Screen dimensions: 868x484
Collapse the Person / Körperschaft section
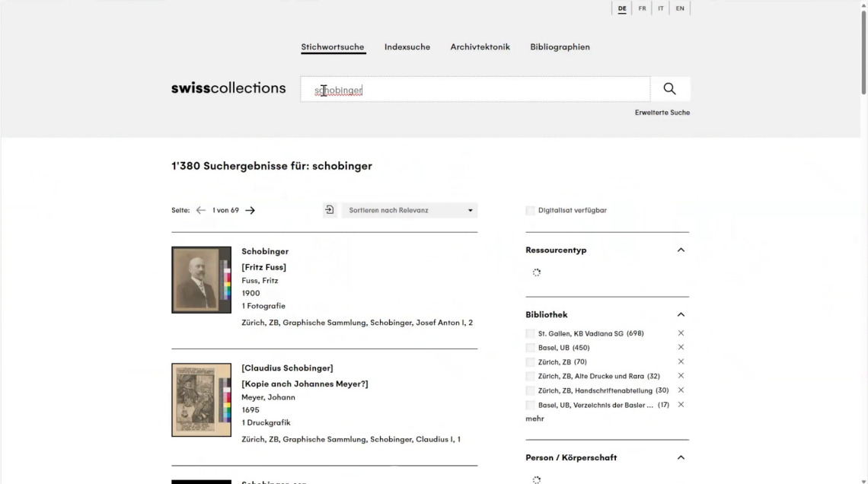681,458
